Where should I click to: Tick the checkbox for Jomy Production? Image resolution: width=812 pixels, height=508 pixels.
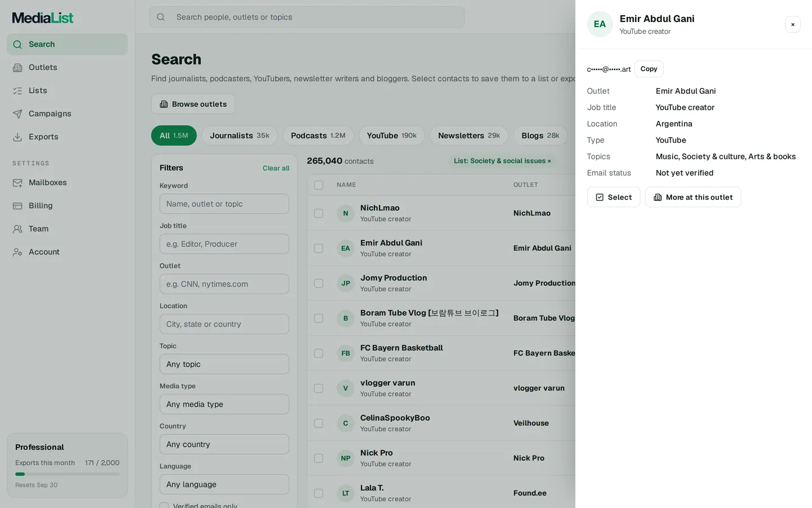pyautogui.click(x=319, y=283)
